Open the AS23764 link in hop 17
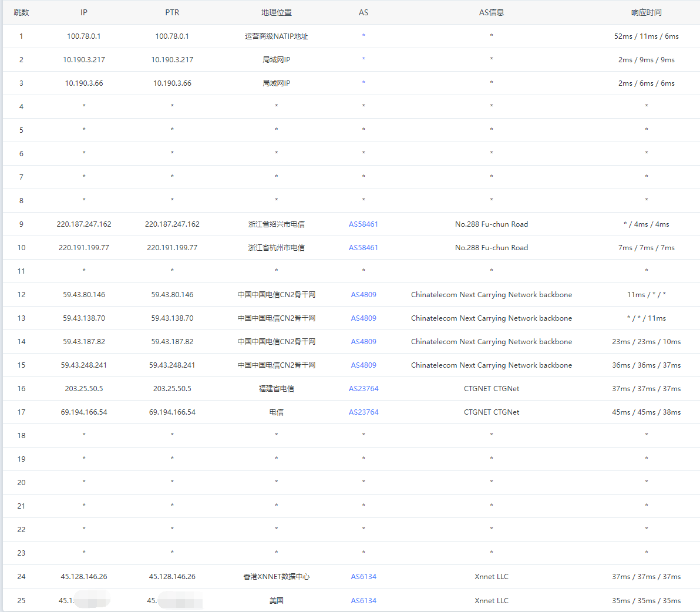 pyautogui.click(x=363, y=412)
